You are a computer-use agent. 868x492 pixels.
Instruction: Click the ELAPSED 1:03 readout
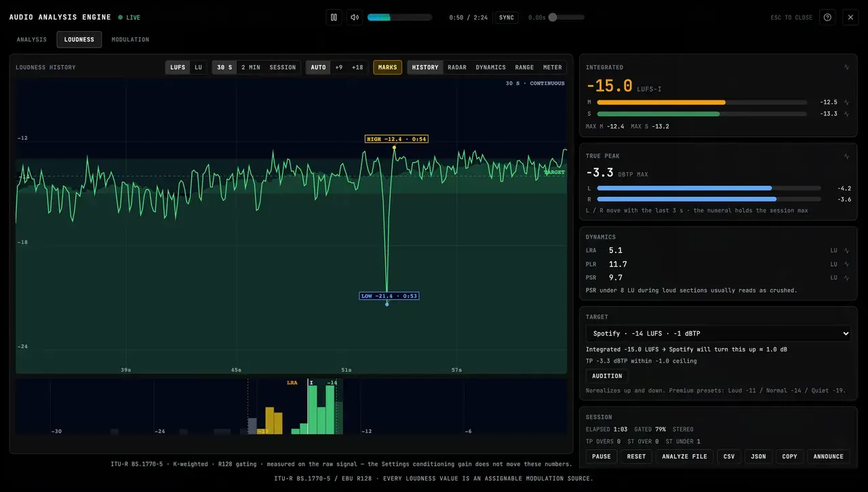(606, 430)
